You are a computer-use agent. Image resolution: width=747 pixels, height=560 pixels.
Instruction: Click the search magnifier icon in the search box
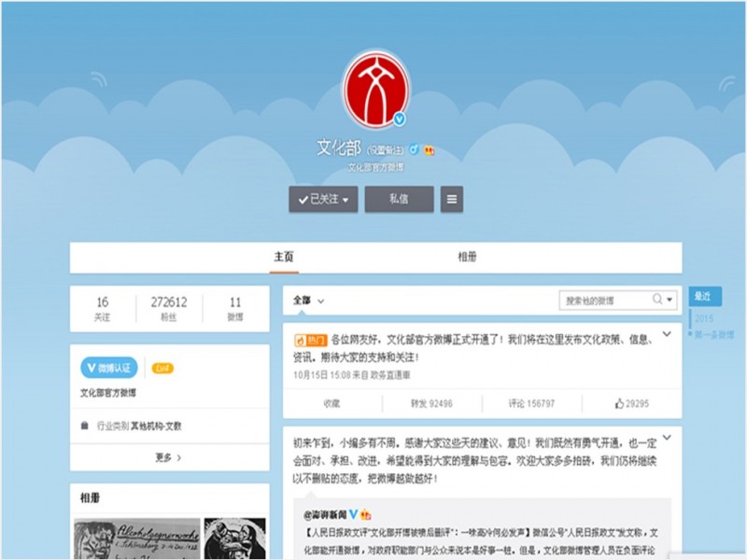pos(659,300)
